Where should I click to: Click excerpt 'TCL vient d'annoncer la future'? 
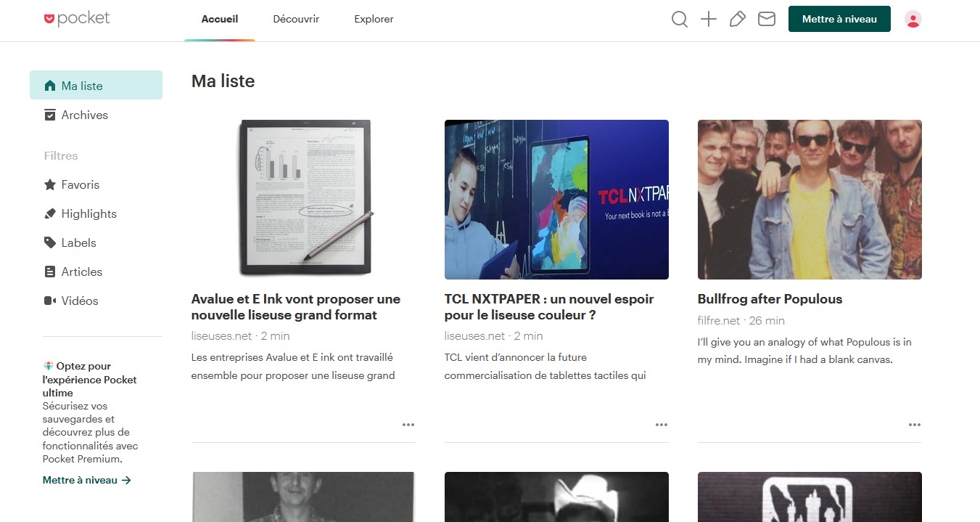[545, 367]
